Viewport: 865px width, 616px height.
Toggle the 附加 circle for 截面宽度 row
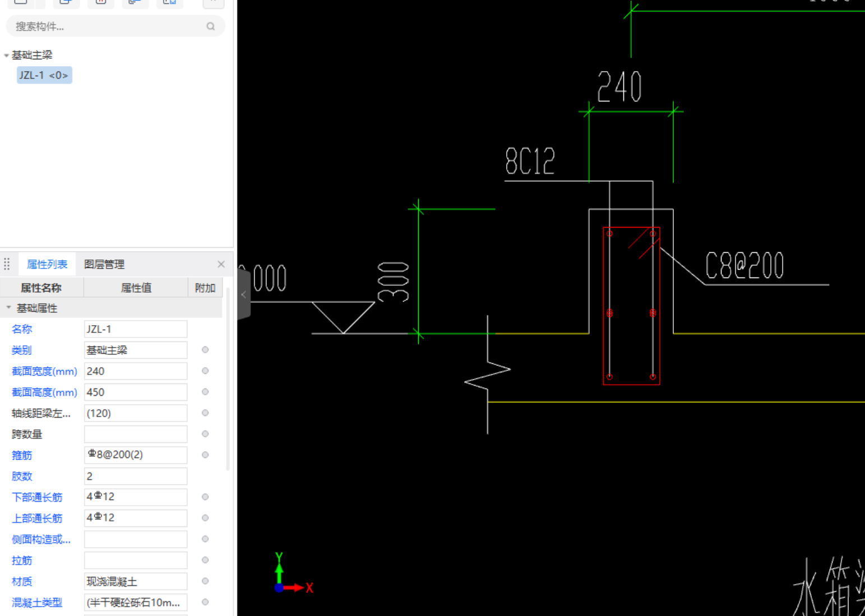pyautogui.click(x=205, y=370)
